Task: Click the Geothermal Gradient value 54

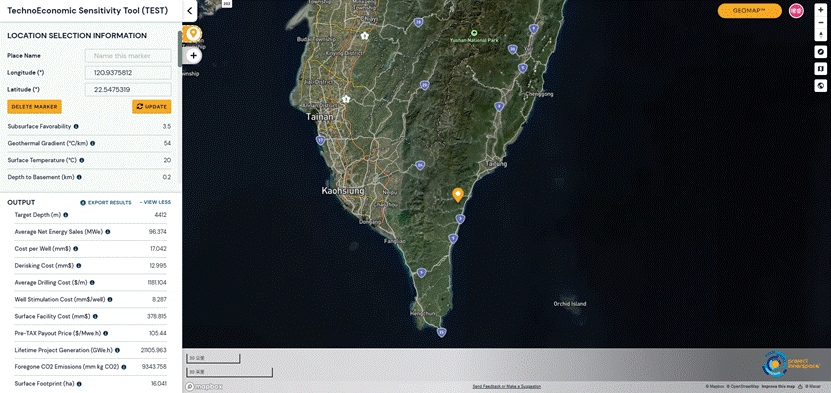Action: tap(167, 144)
